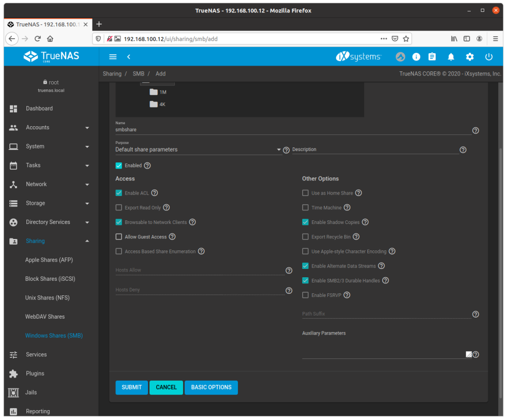Click the SUBMIT button
This screenshot has height=420, width=507.
(x=131, y=387)
